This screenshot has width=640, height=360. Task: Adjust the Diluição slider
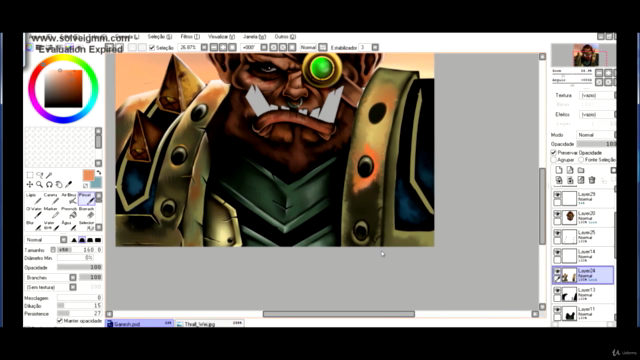point(79,306)
